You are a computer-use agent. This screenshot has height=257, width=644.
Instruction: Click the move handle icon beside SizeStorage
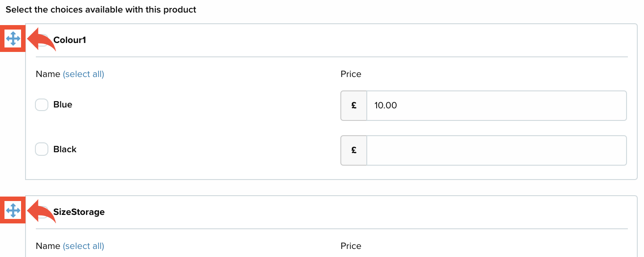pyautogui.click(x=13, y=210)
